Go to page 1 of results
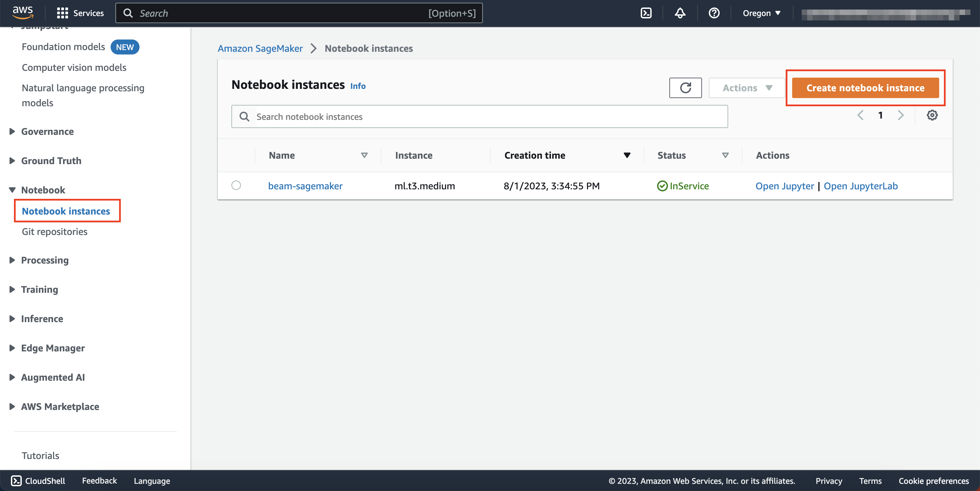This screenshot has height=491, width=980. coord(880,115)
